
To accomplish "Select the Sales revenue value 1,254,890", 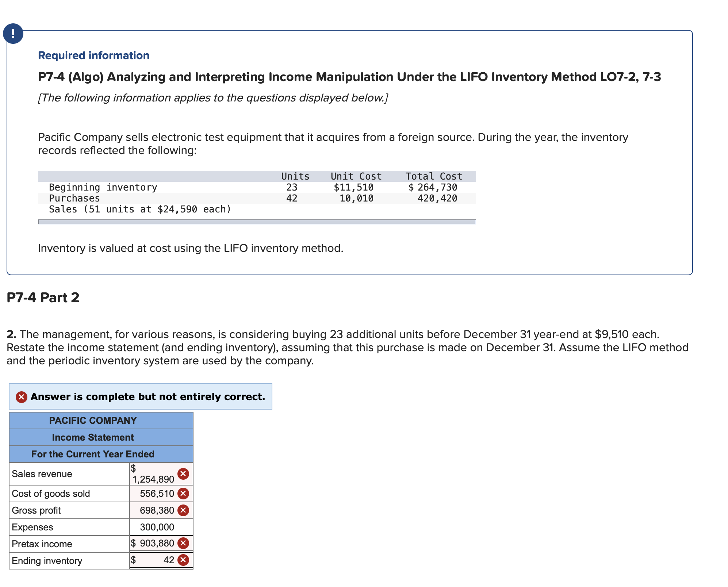I will 153,479.
